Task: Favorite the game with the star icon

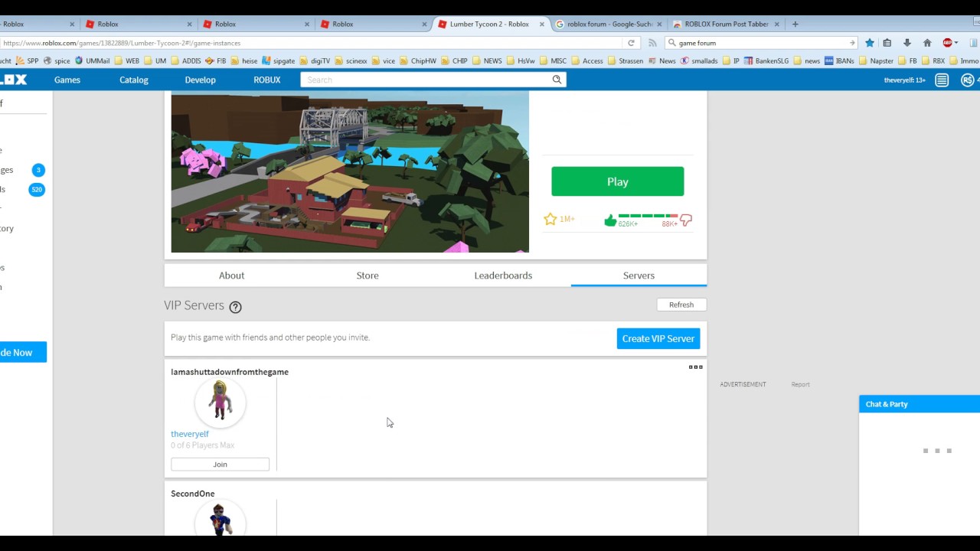Action: click(550, 220)
